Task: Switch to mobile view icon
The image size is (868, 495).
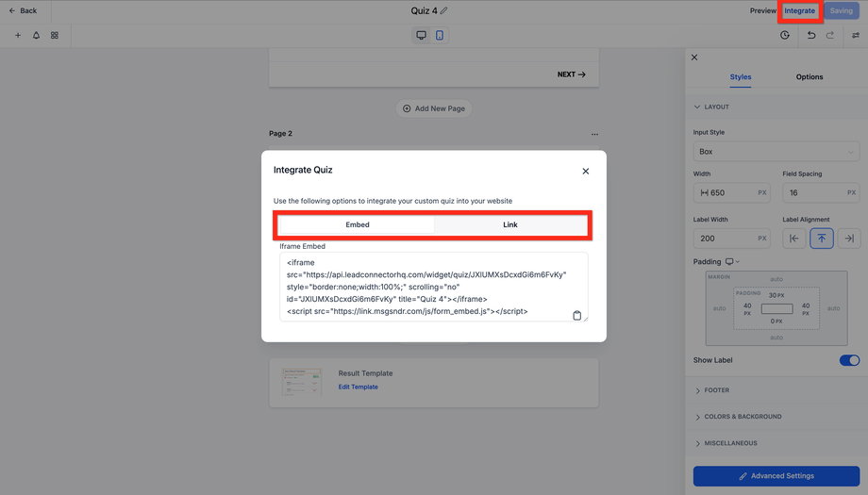Action: [x=440, y=36]
